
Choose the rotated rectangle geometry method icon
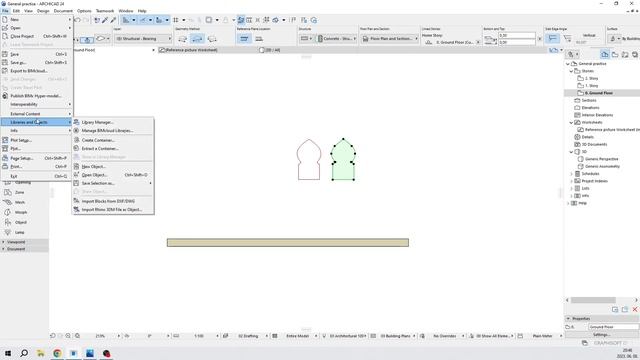click(212, 39)
